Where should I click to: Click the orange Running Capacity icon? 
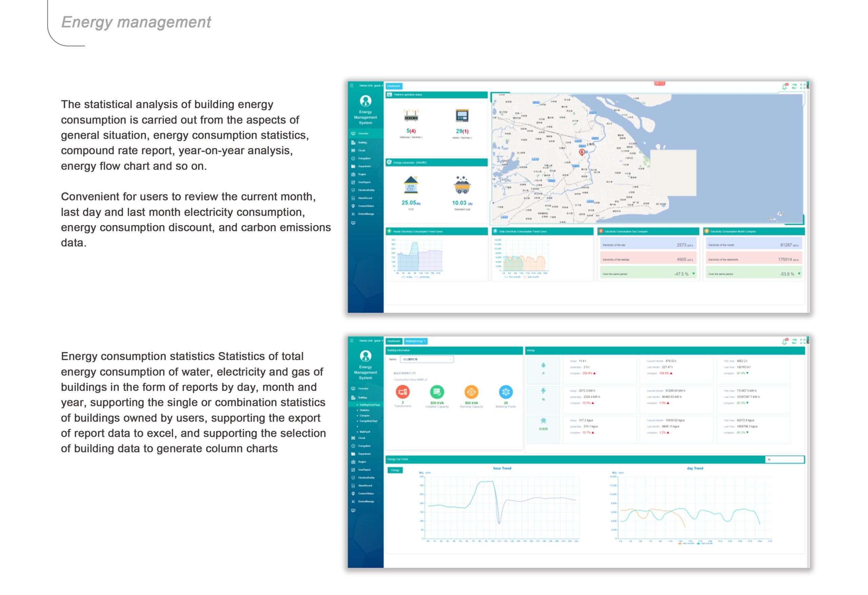[471, 392]
